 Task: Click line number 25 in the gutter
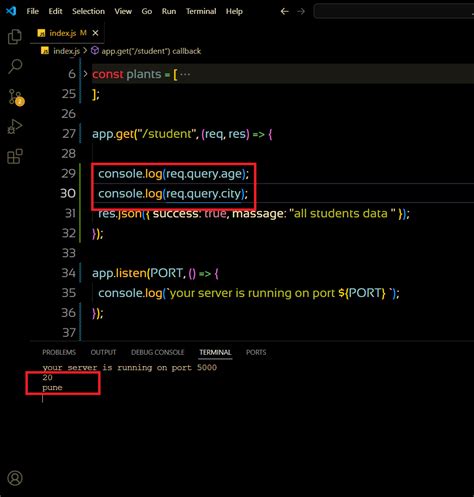pyautogui.click(x=69, y=94)
